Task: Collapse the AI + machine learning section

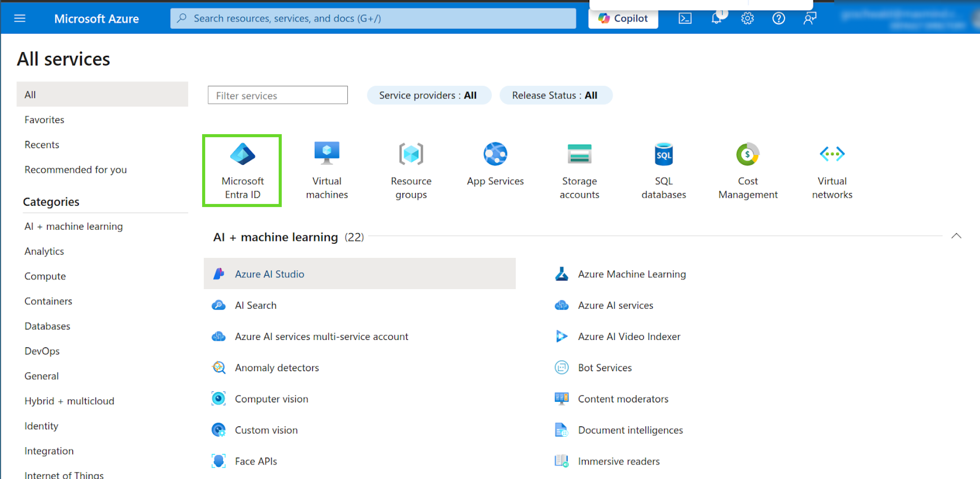Action: [956, 236]
